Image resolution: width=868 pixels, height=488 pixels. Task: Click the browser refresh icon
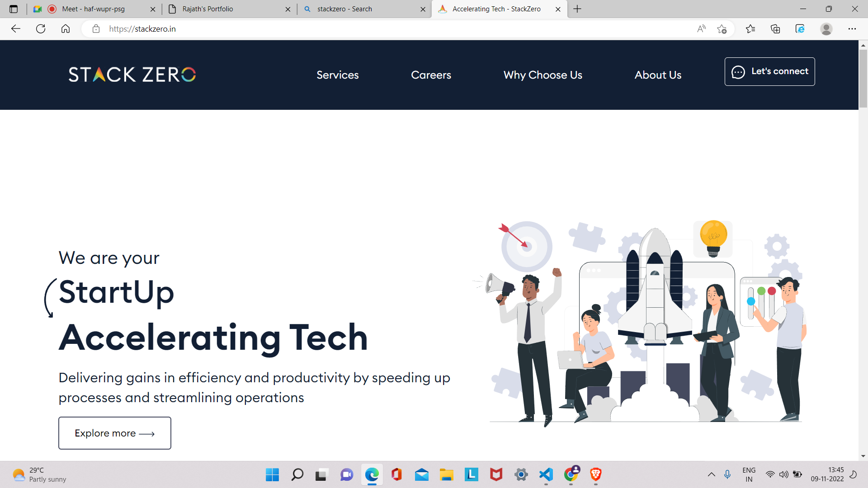point(41,29)
